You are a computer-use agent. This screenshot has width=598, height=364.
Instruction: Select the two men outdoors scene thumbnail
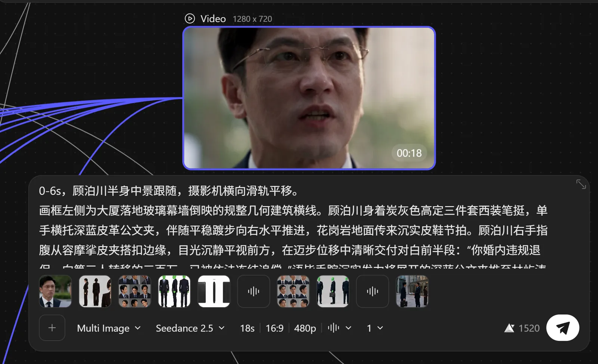tap(412, 291)
